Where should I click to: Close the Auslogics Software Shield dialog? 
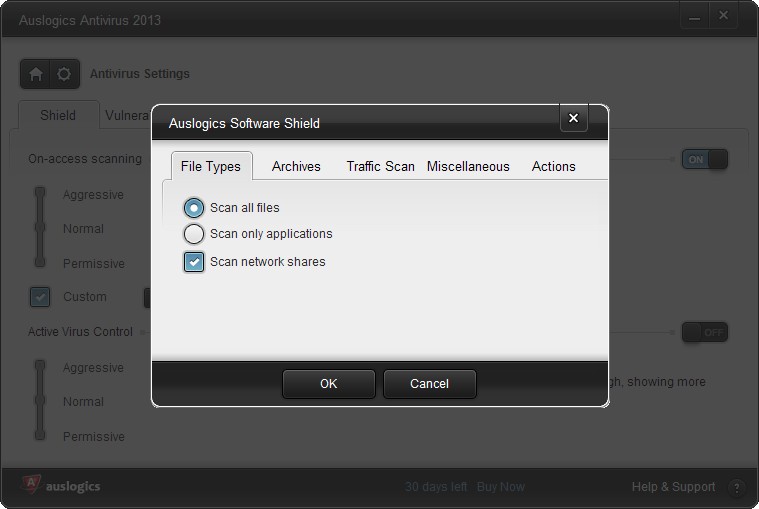(574, 118)
